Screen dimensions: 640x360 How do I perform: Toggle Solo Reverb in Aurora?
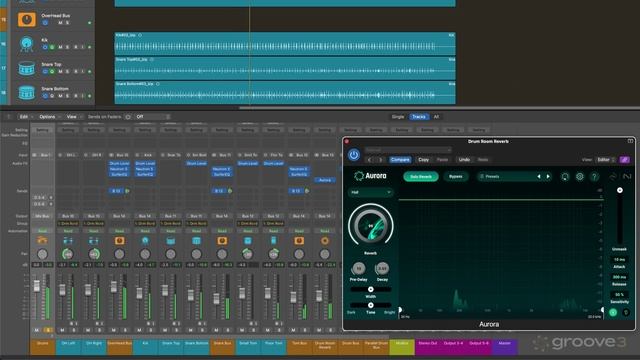tap(421, 177)
